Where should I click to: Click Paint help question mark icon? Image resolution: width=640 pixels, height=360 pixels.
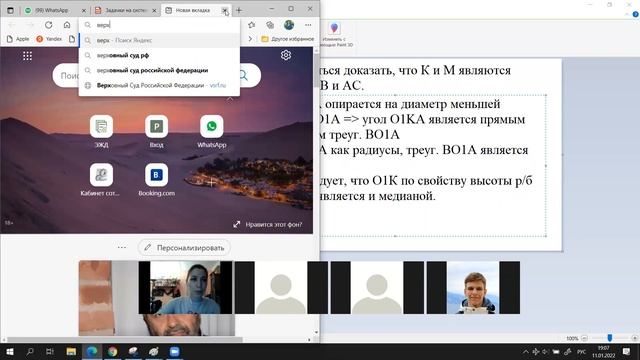636,14
